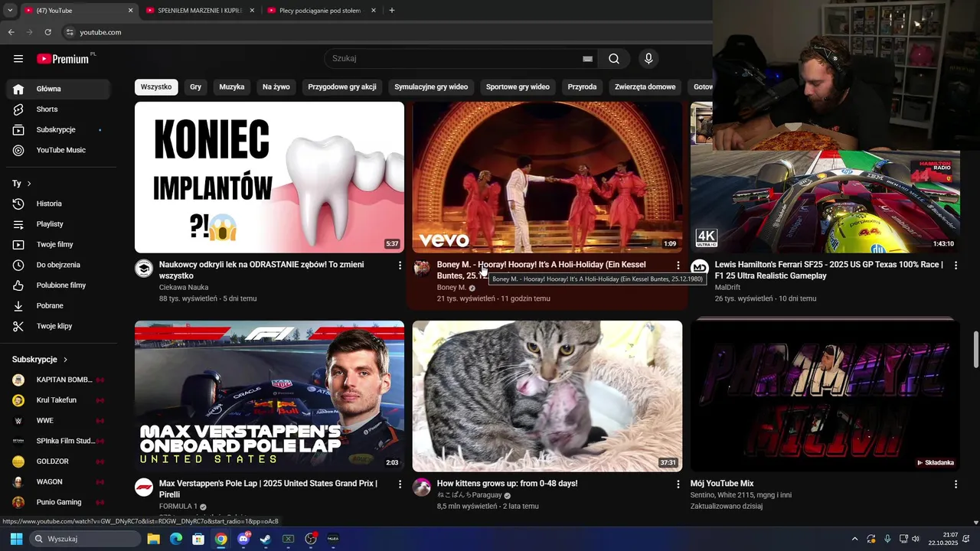Open Główna in the sidebar
980x551 pixels.
tap(58, 89)
